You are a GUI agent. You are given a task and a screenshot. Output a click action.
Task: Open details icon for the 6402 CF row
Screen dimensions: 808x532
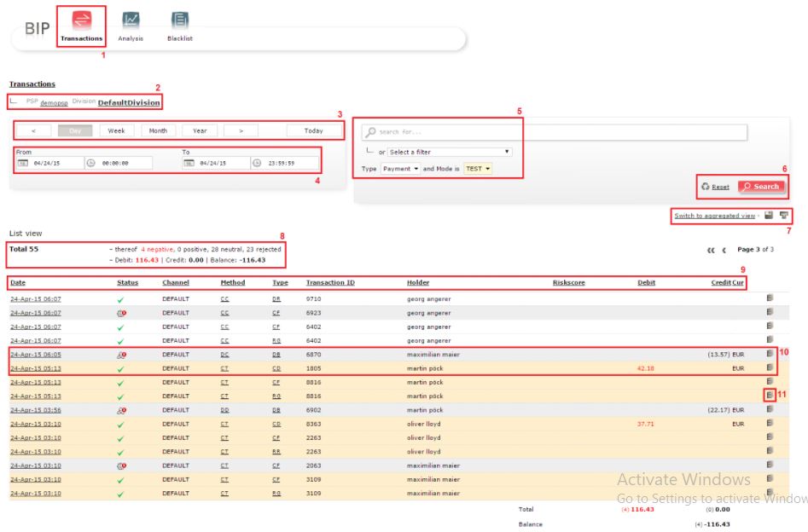[x=770, y=326]
